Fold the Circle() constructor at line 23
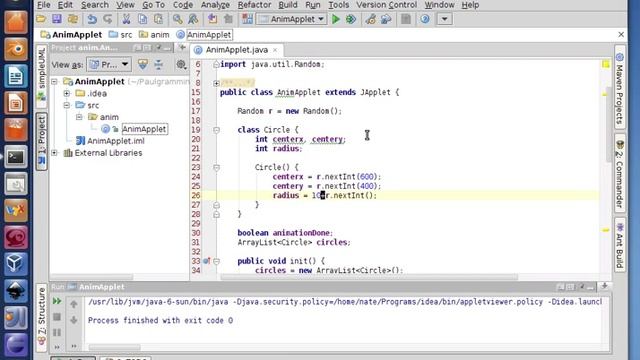 [x=216, y=167]
